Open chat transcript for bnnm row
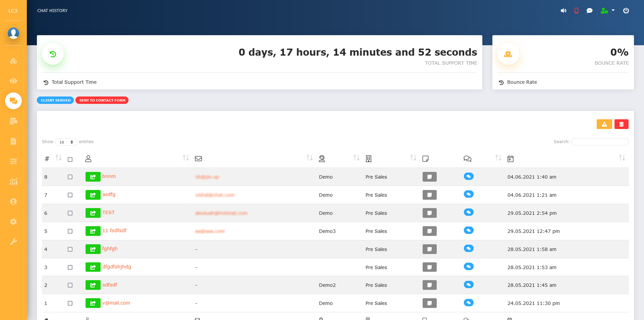The height and width of the screenshot is (320, 644). pos(468,177)
